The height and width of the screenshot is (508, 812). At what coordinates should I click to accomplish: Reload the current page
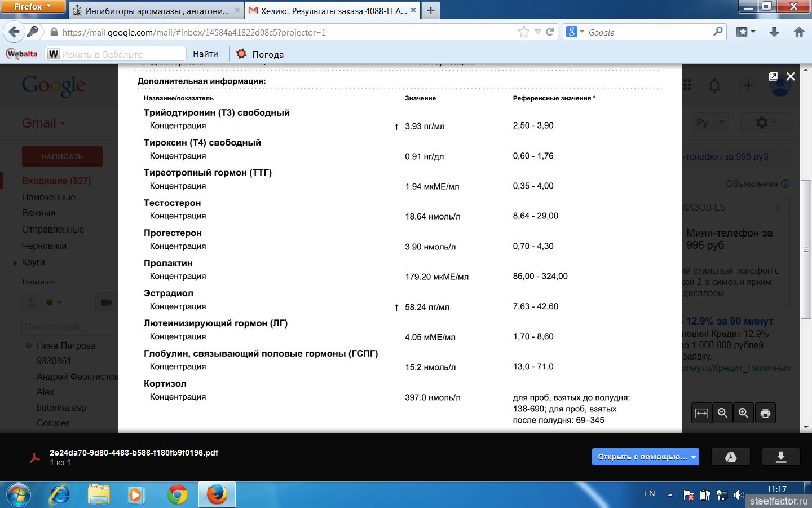(550, 32)
